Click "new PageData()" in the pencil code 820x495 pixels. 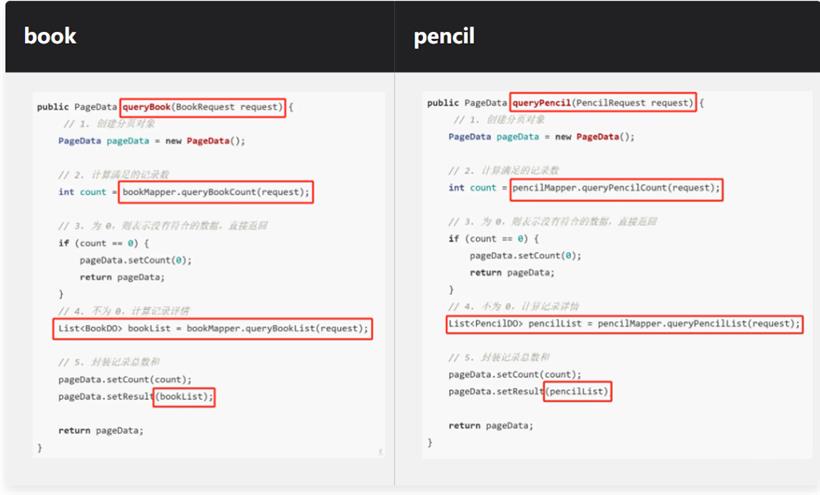[595, 137]
